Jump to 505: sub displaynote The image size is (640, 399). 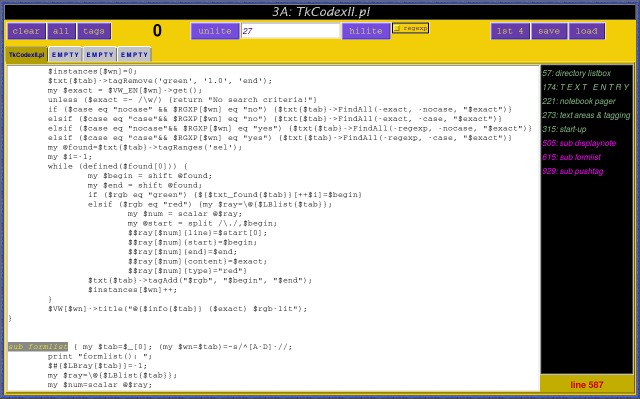579,143
